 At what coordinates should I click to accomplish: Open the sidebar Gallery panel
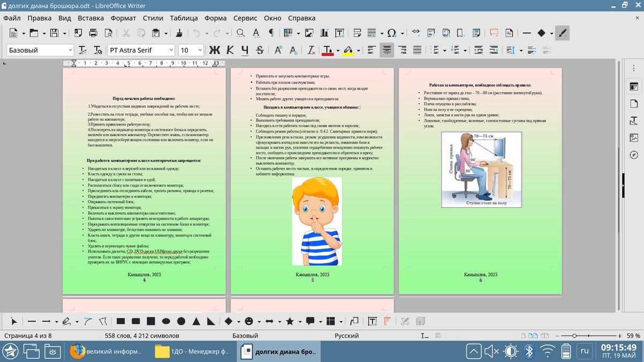(634, 138)
